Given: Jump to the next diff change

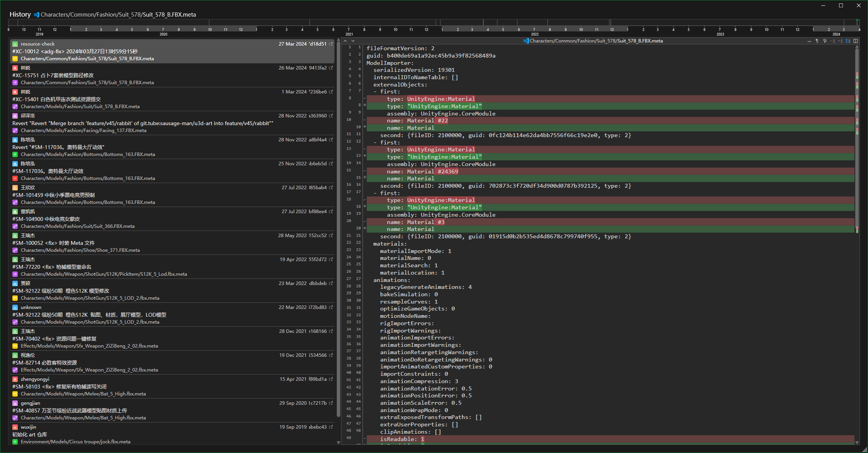Looking at the screenshot, I should pyautogui.click(x=353, y=41).
